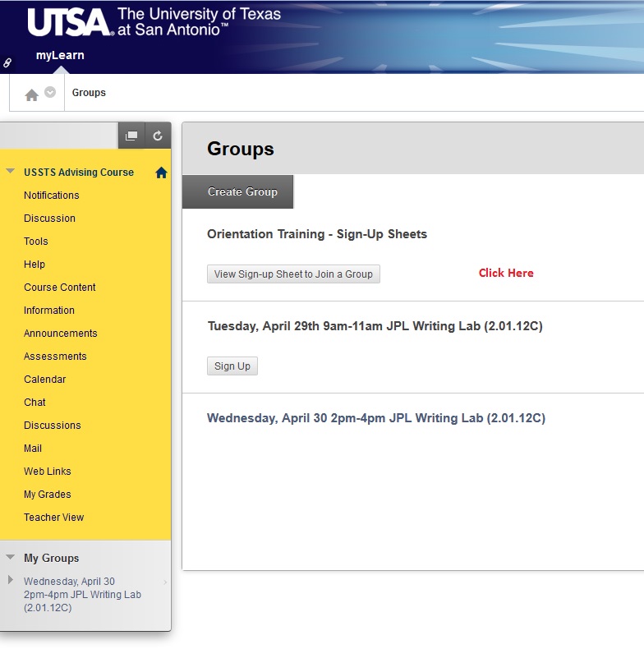
Task: Open Notifications in course menu
Action: point(51,196)
